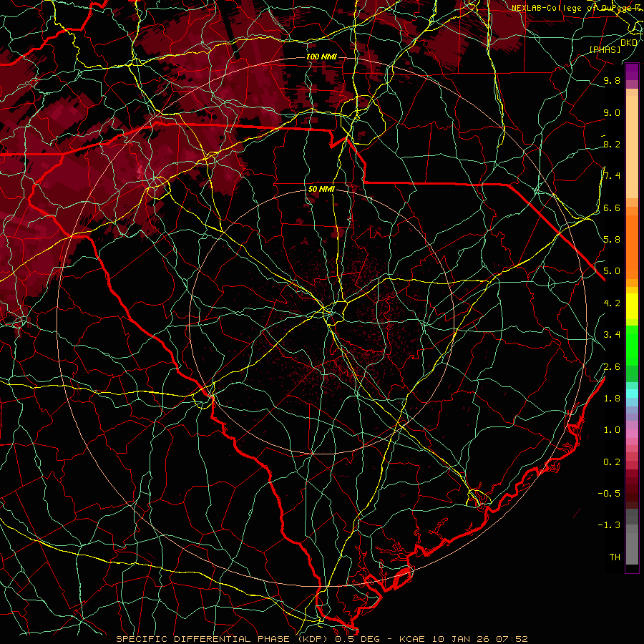Click the 5.0 scale value label

click(612, 271)
